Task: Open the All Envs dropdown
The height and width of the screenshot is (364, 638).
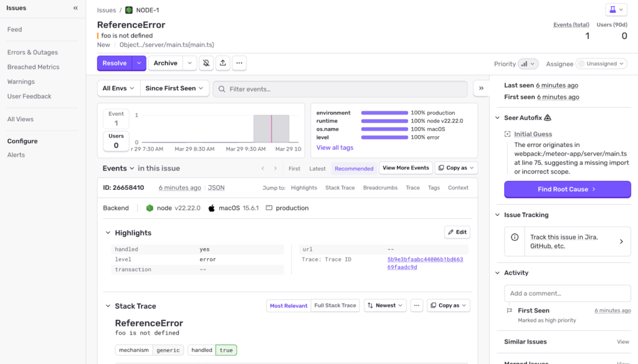Action: tap(118, 88)
